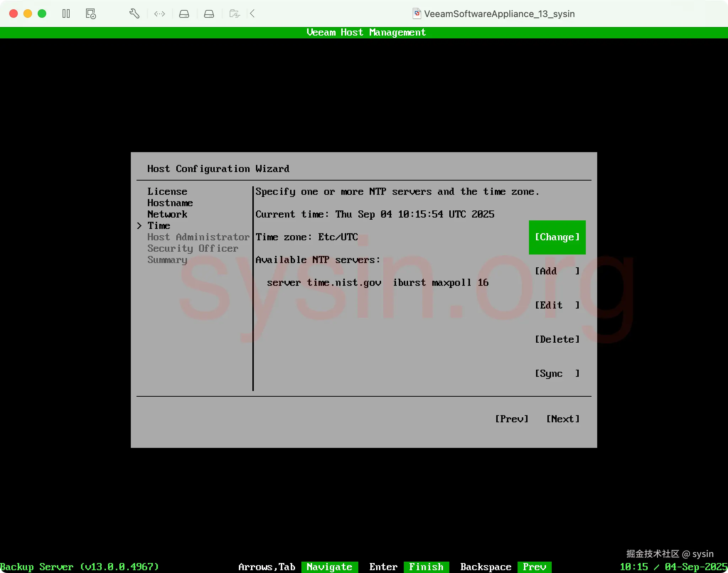The width and height of the screenshot is (728, 573).
Task: Open VM settings wrench icon
Action: click(134, 14)
